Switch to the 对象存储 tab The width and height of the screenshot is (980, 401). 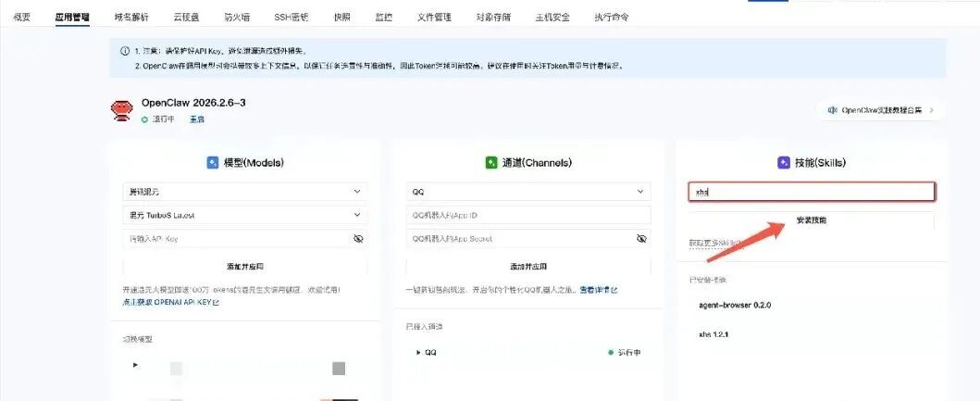tap(494, 18)
